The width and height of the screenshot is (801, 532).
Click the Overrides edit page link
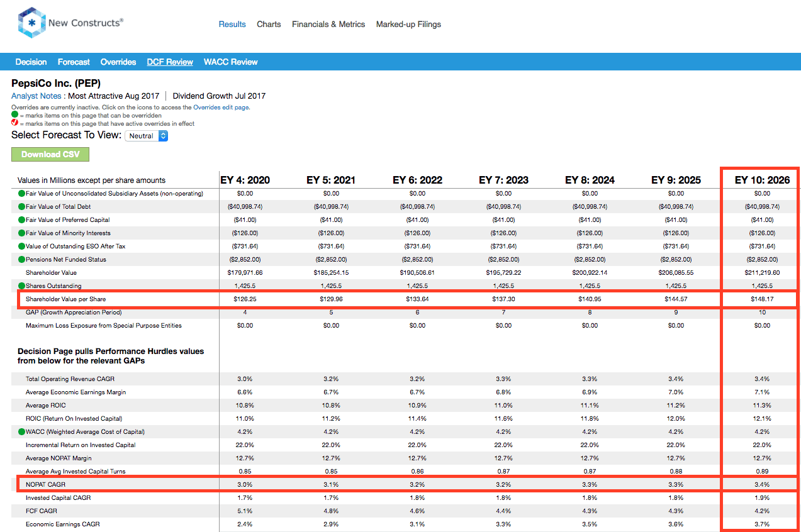pos(221,107)
